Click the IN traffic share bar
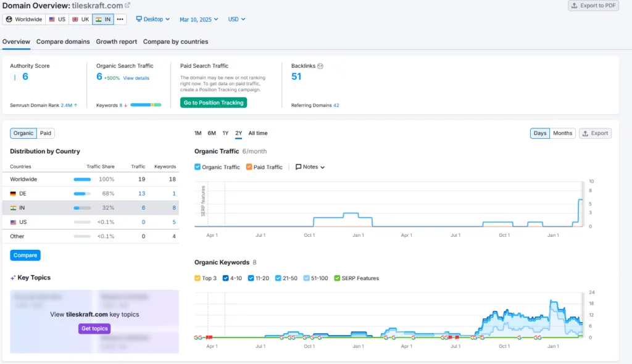This screenshot has height=364, width=632. (x=82, y=208)
